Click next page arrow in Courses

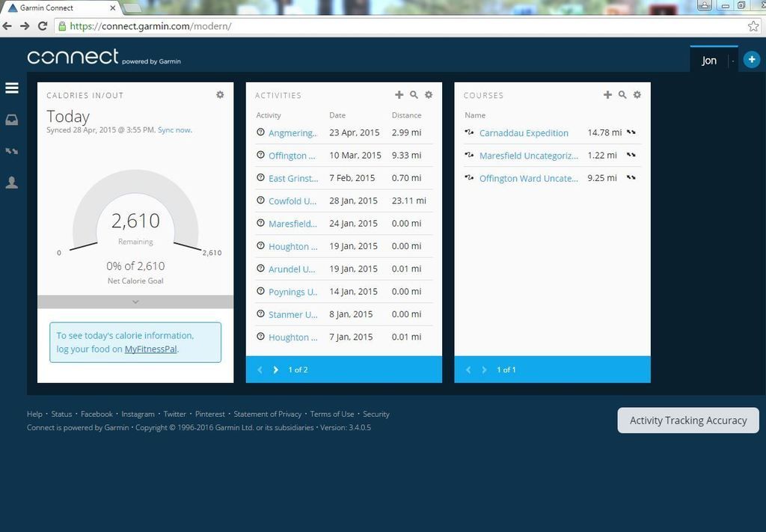tap(484, 370)
